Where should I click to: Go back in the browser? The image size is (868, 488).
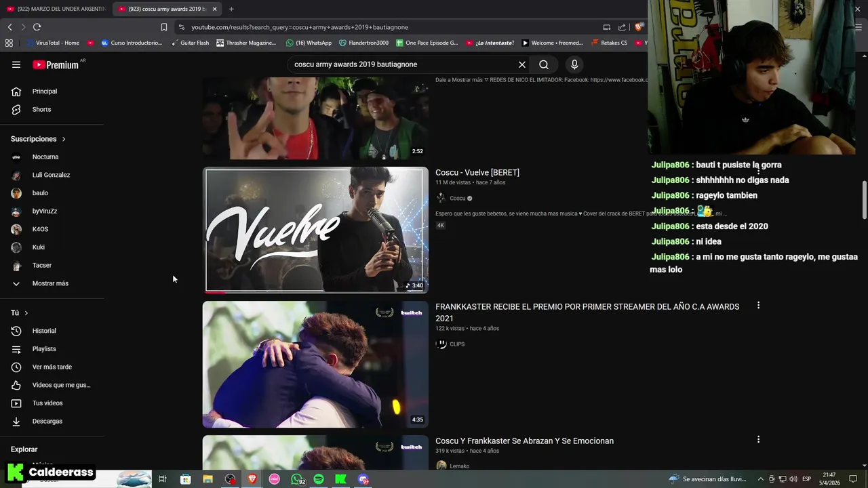point(9,27)
